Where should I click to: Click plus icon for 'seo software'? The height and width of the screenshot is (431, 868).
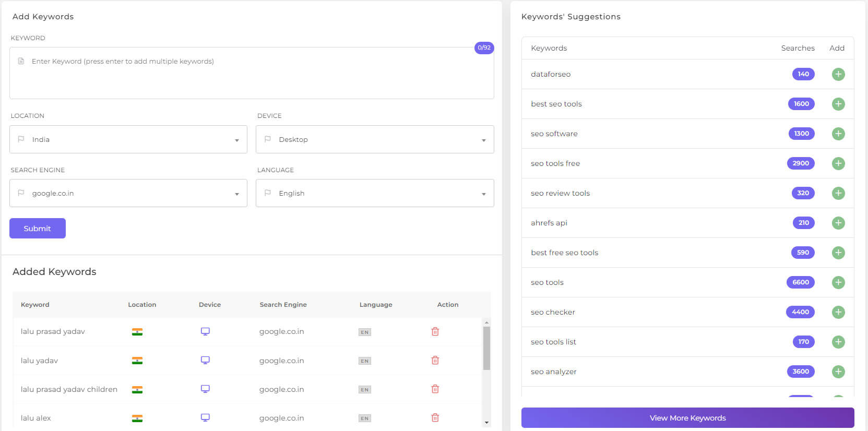coord(838,134)
